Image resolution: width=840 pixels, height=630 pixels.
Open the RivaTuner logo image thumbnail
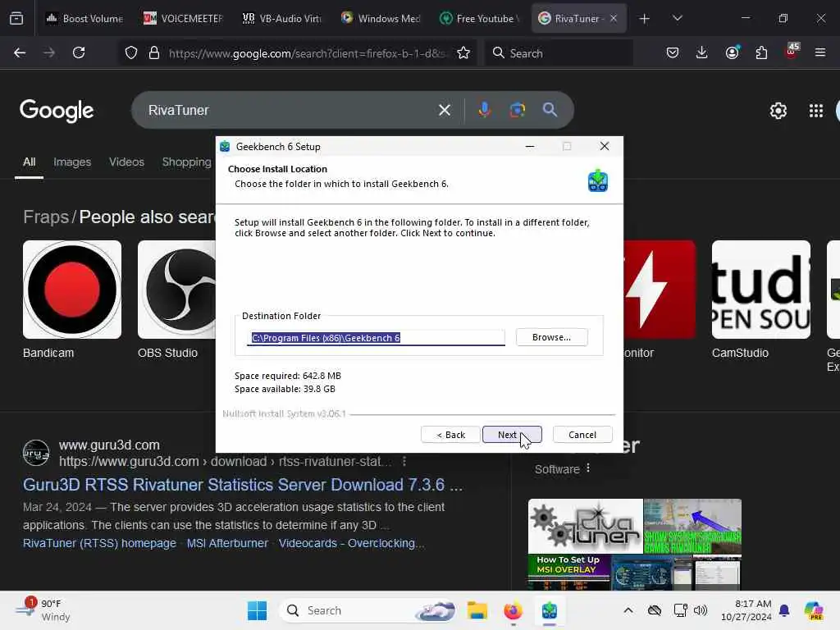585,526
